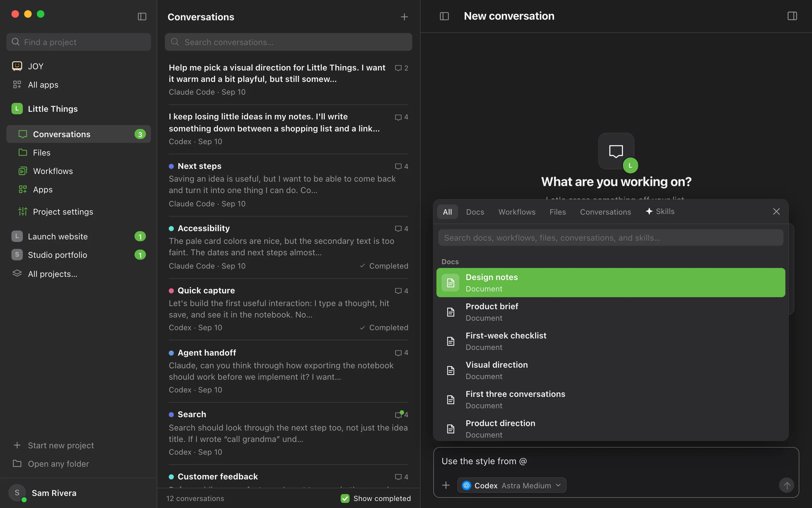This screenshot has height=508, width=812.
Task: Switch to Workflows tab in picker
Action: [517, 212]
